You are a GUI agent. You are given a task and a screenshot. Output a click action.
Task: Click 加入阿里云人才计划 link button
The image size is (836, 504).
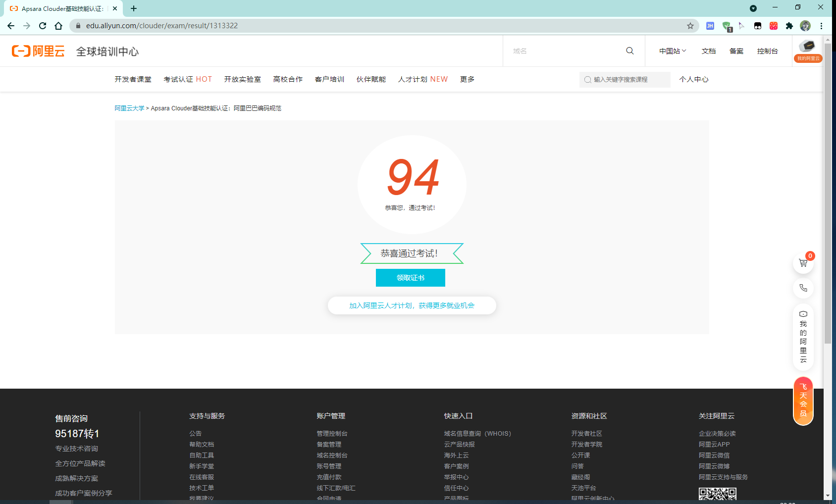[412, 305]
